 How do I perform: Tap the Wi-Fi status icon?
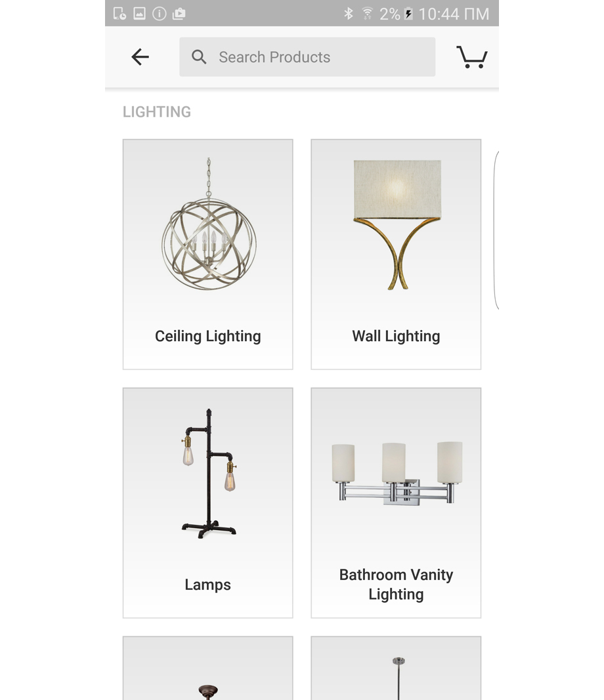367,13
